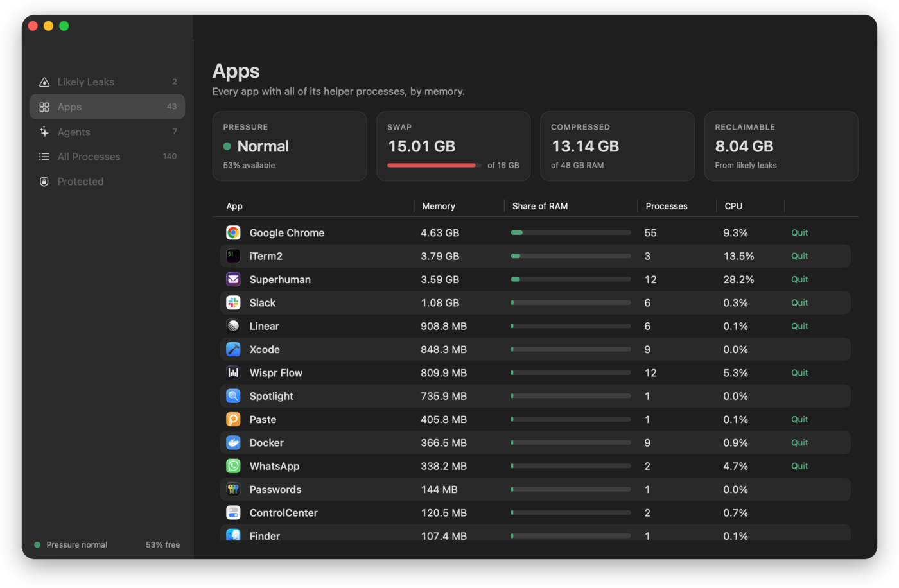Quit WhatsApp
Image resolution: width=899 pixels, height=588 pixels.
[x=799, y=466]
